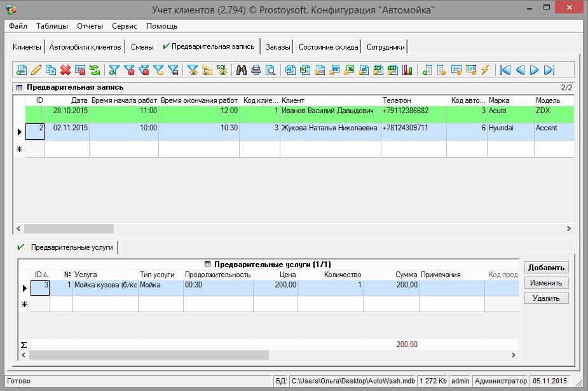Image resolution: width=588 pixels, height=391 pixels.
Task: Click the upper table horizontal scrollbar thumb
Action: 69,228
